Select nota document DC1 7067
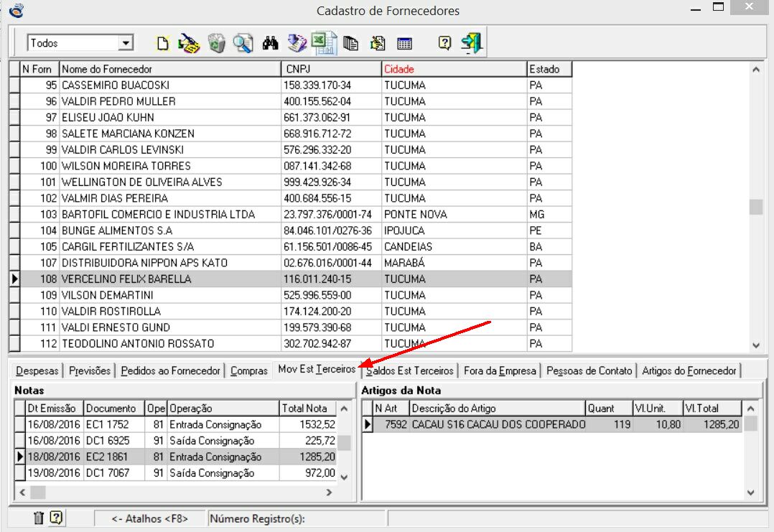Viewport: 774px width, 532px height. click(x=114, y=473)
